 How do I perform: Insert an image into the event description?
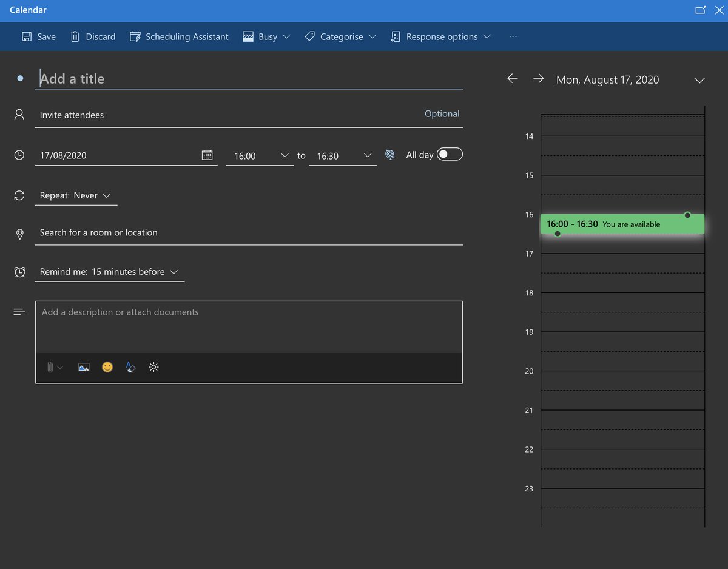tap(84, 367)
